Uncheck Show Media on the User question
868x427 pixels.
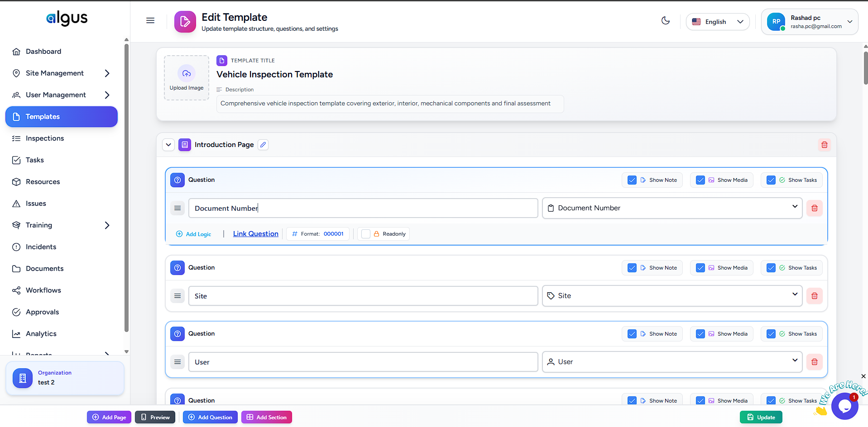pos(700,333)
